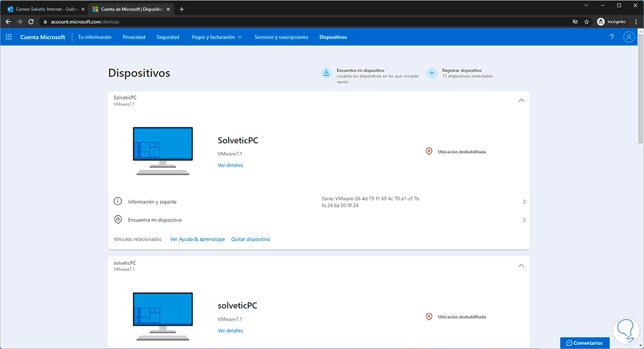644x349 pixels.
Task: Open the Chrome three-dot menu
Action: pos(636,21)
